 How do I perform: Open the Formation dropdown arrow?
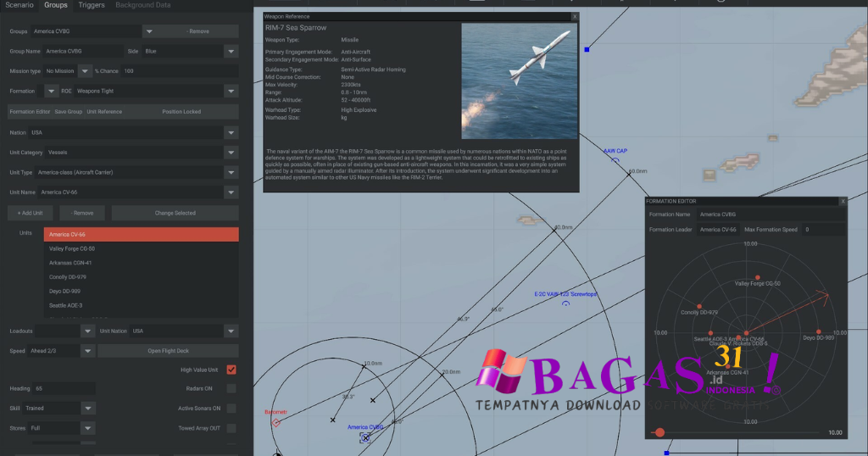pyautogui.click(x=51, y=92)
